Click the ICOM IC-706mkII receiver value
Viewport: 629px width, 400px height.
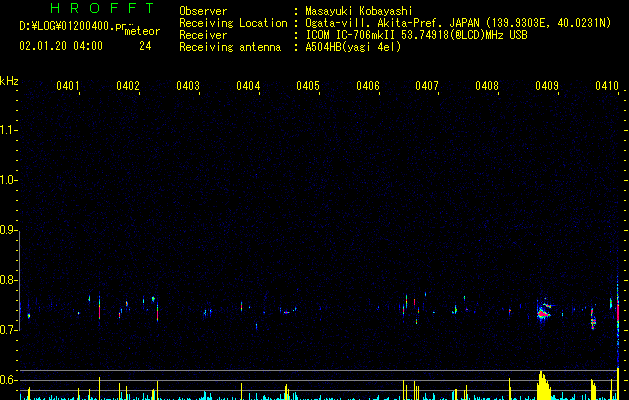[x=416, y=35]
